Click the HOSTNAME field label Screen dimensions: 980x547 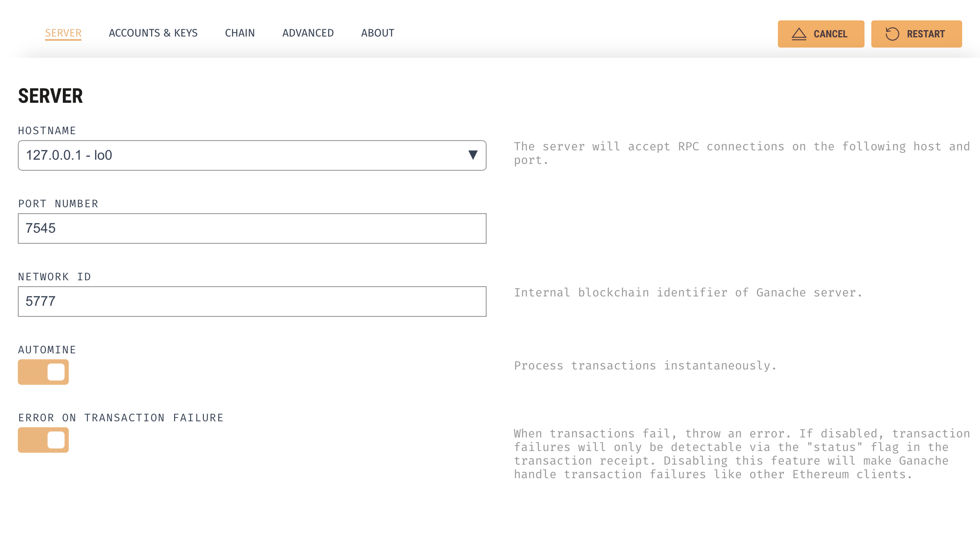(47, 131)
